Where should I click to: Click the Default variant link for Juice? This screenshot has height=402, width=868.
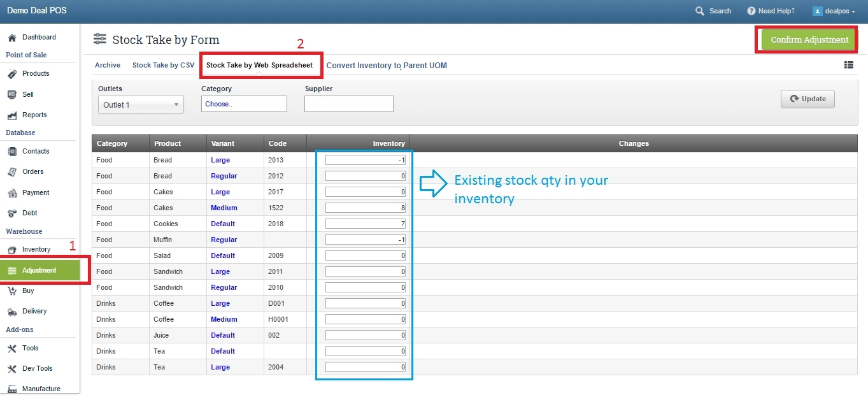[x=223, y=335]
